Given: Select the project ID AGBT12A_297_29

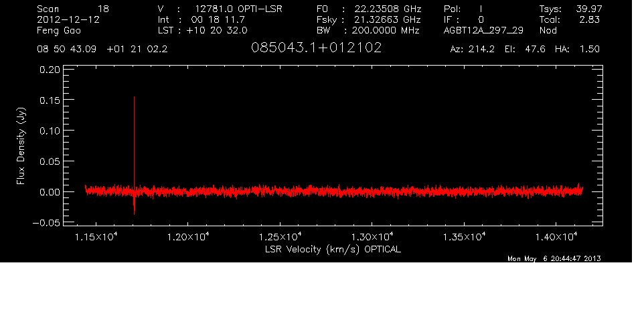Looking at the screenshot, I should coord(483,31).
